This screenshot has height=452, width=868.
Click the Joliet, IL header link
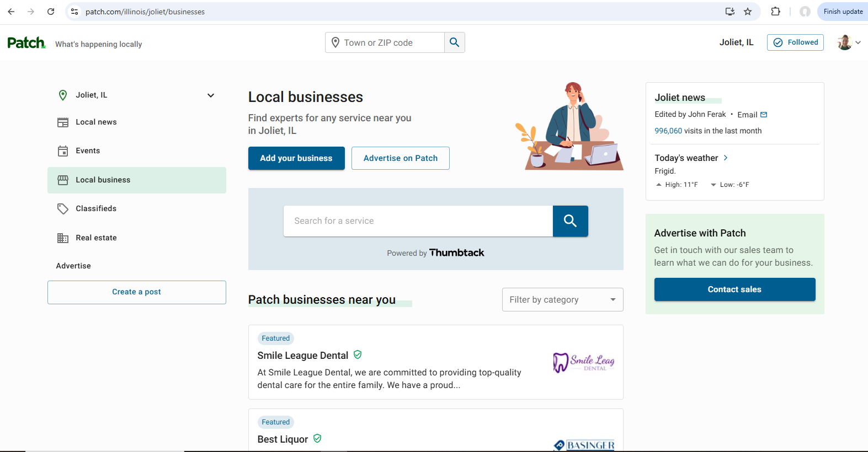[736, 42]
